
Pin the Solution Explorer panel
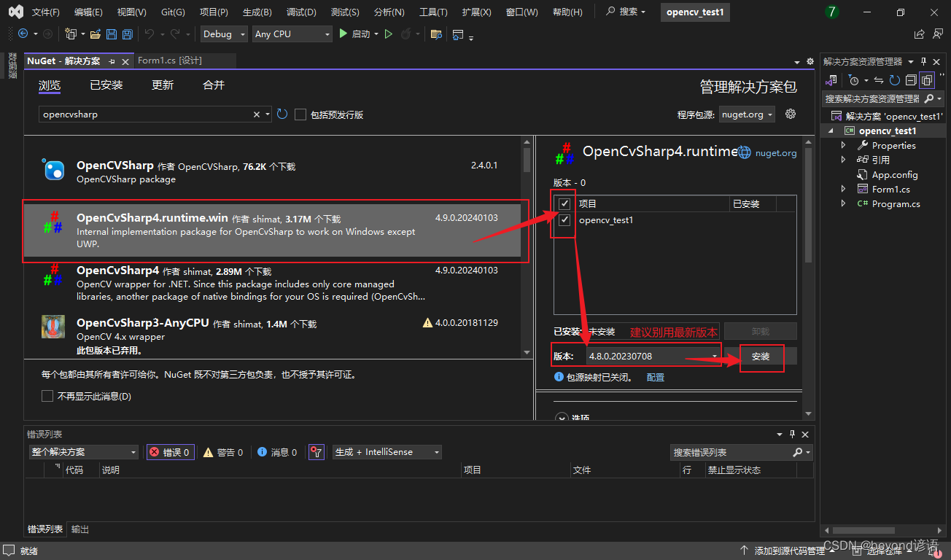923,61
